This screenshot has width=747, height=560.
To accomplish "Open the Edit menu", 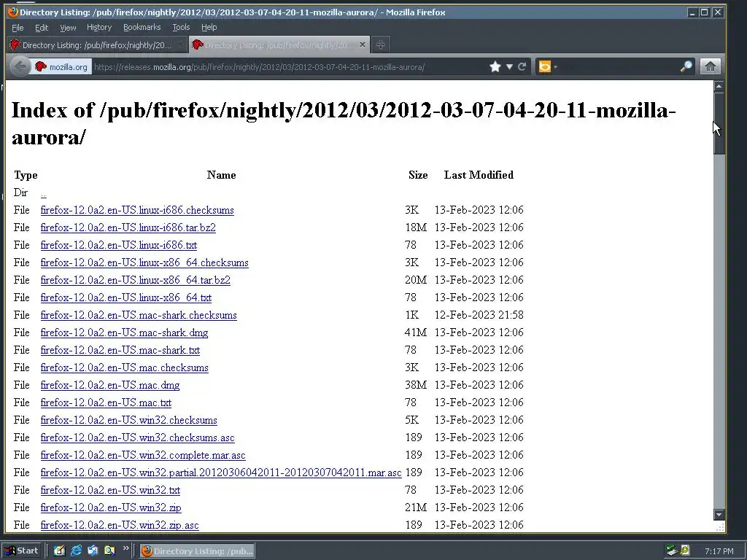I will click(x=42, y=27).
